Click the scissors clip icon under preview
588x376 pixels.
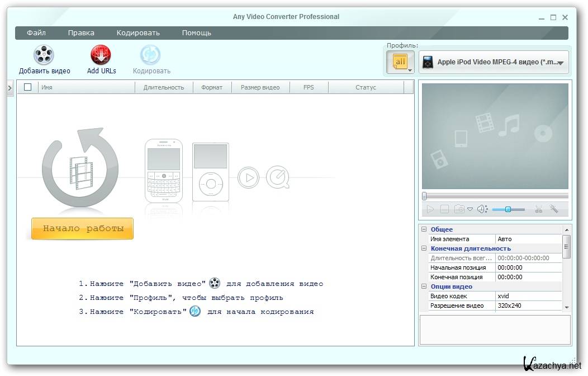(x=539, y=209)
